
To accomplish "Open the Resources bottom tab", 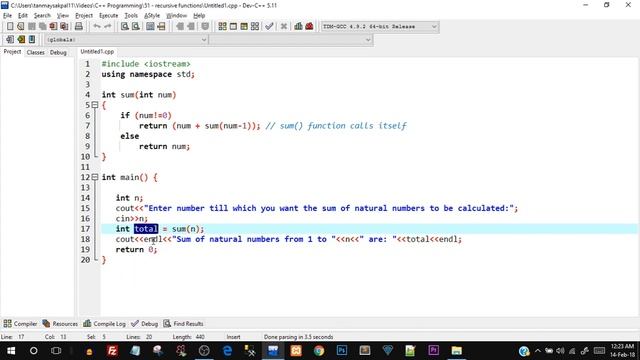I will click(60, 324).
